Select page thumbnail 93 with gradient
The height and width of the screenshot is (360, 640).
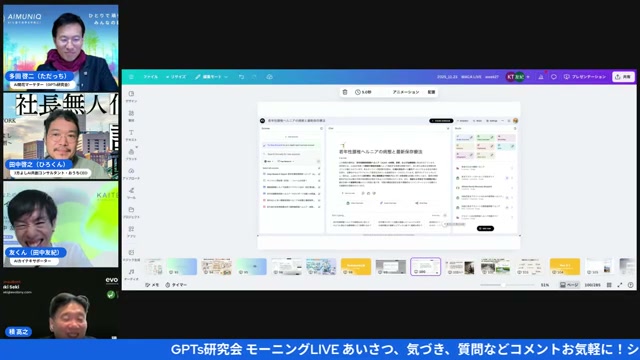[182, 267]
